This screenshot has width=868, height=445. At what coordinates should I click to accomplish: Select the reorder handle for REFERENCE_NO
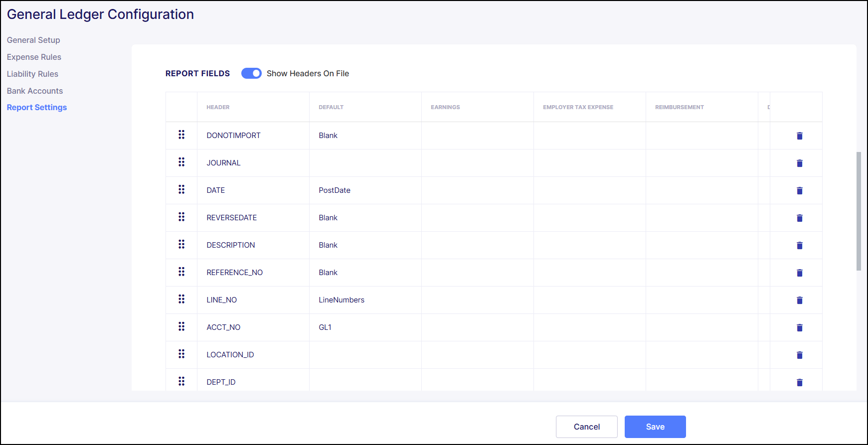click(181, 272)
